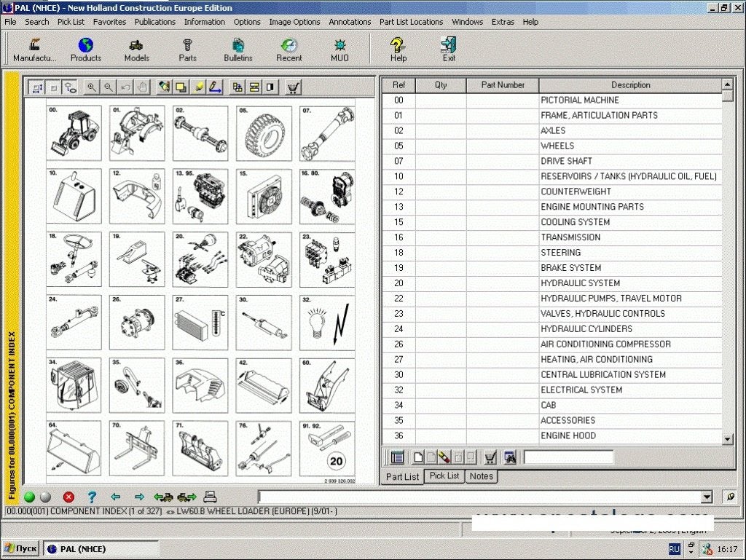Go forward with the right arrow button
Viewport: 746px width, 560px height.
[139, 497]
